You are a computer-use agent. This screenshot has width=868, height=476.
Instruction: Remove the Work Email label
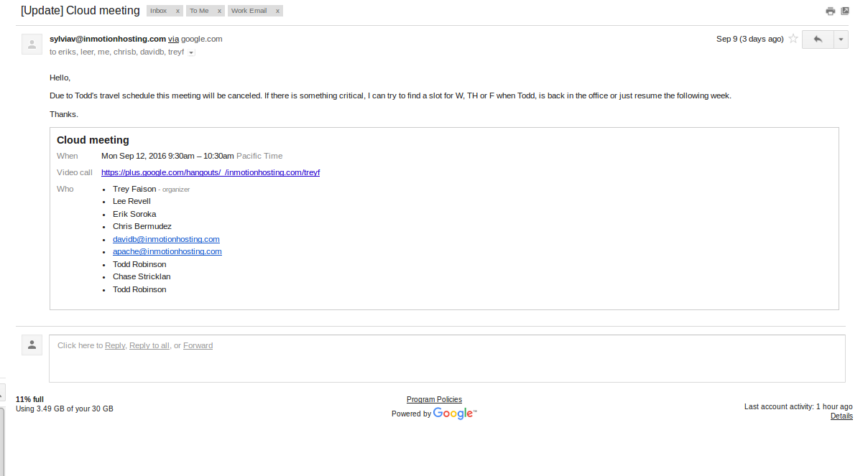277,11
